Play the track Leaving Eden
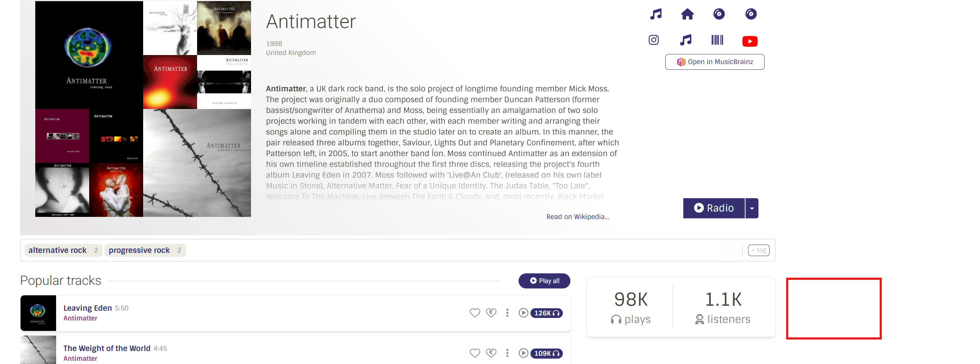Image resolution: width=980 pixels, height=364 pixels. coord(523,313)
